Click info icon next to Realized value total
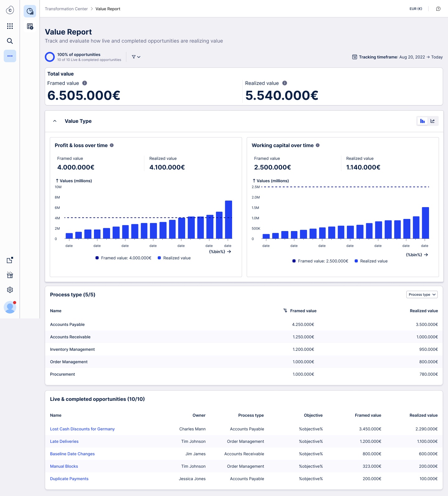Screen dimensions: 448x496 tap(285, 83)
